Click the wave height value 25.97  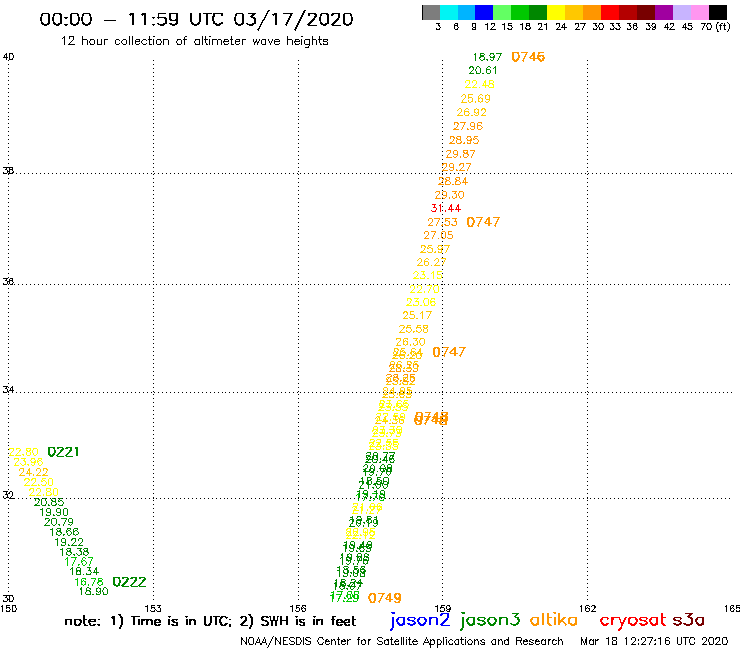pyautogui.click(x=435, y=249)
